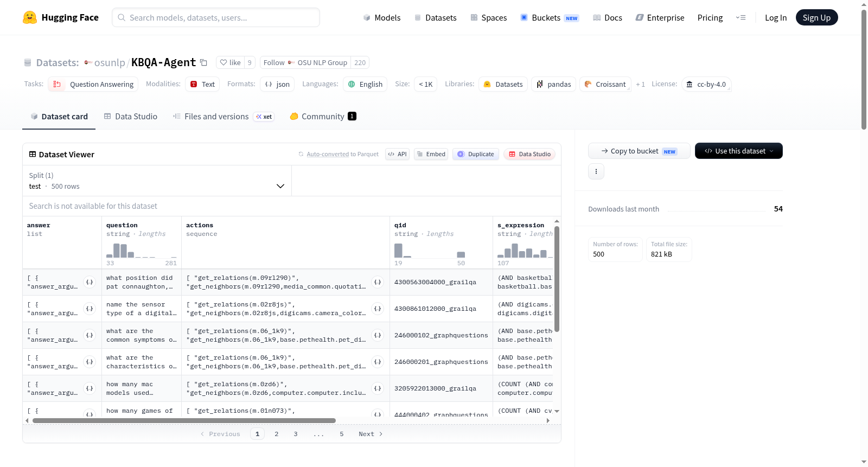868x467 pixels.
Task: Open Datasets in the top navigation
Action: [x=436, y=17]
